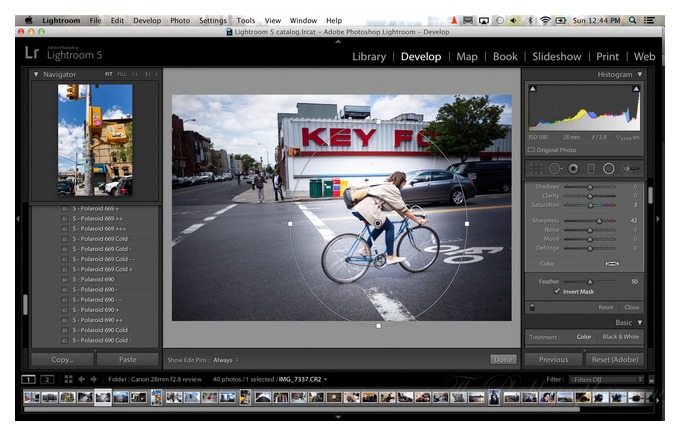The image size is (680, 436).
Task: Open the Settings menu in menu bar
Action: pos(212,20)
